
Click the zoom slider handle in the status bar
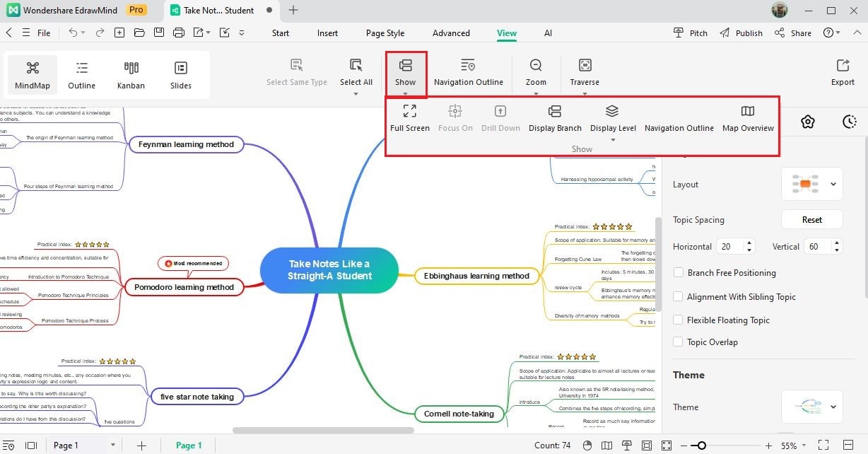coord(700,446)
